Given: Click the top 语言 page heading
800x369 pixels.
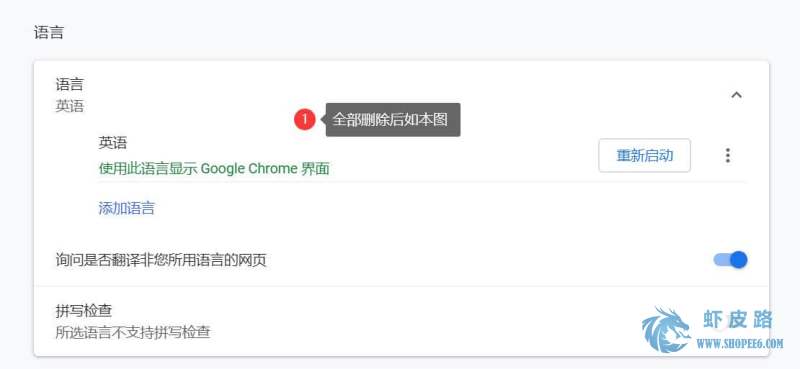Looking at the screenshot, I should coord(49,33).
